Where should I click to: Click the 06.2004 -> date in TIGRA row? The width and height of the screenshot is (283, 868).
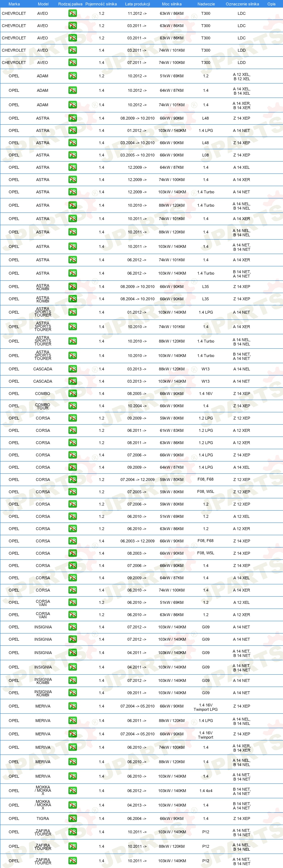pos(137,818)
